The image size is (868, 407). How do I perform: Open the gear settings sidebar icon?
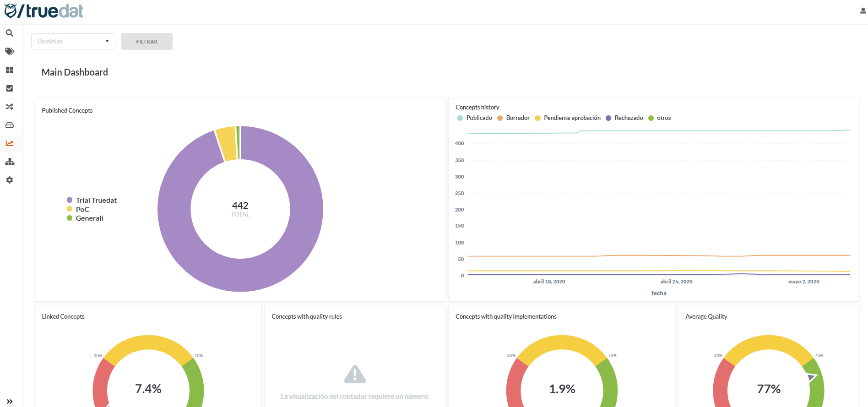[9, 180]
